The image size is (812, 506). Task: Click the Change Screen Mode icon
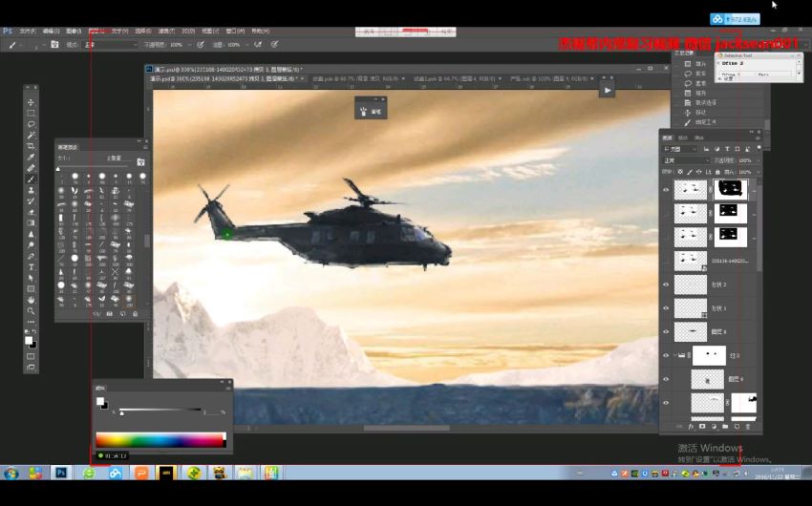[x=32, y=368]
